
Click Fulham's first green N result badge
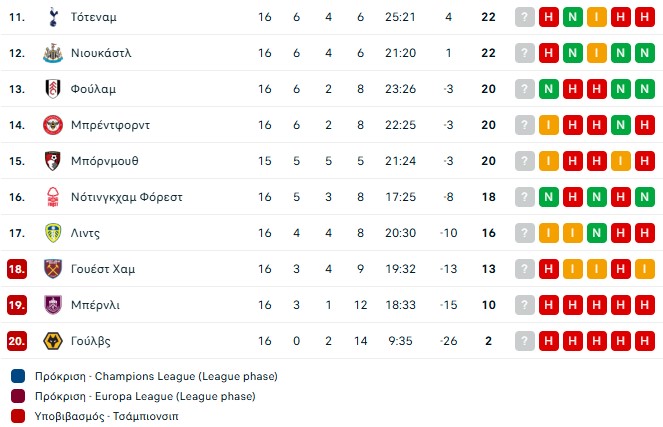549,89
